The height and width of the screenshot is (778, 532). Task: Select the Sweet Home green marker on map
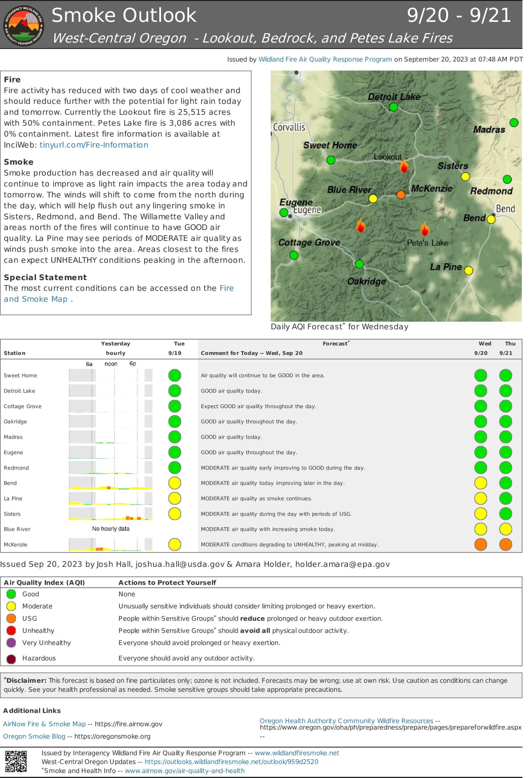pos(331,160)
